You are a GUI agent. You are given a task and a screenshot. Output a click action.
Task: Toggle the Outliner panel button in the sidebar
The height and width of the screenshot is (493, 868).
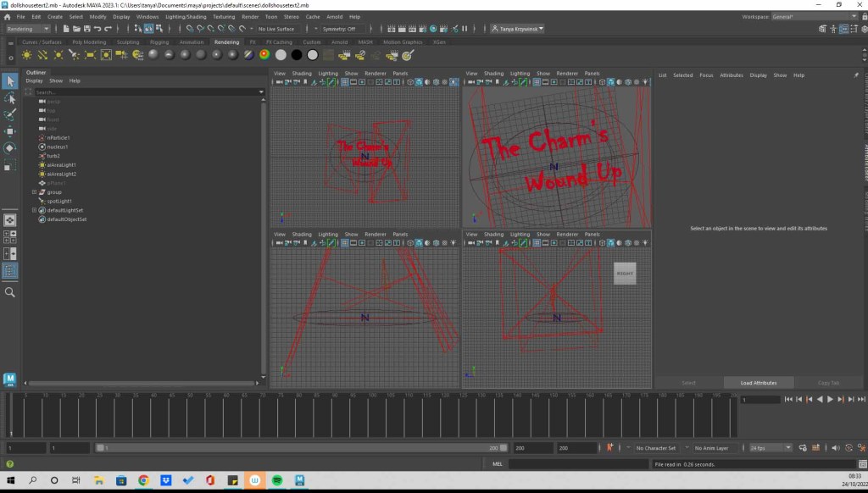tap(10, 271)
